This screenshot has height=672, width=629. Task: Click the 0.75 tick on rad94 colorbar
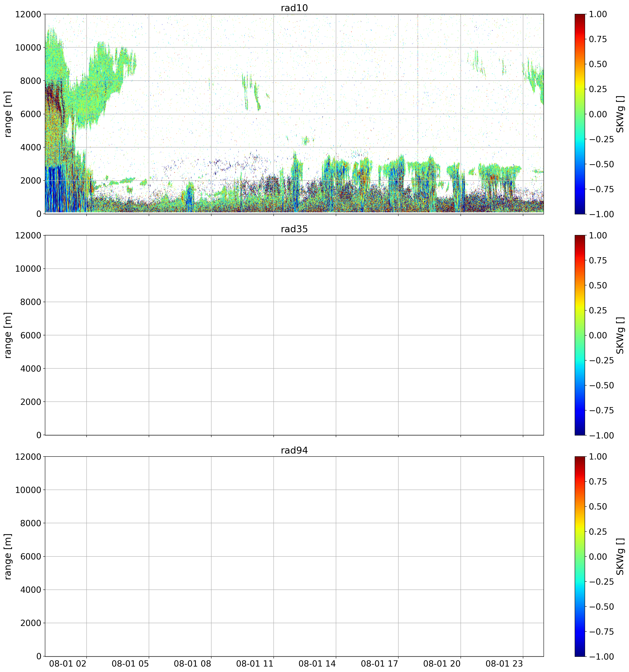tap(598, 481)
